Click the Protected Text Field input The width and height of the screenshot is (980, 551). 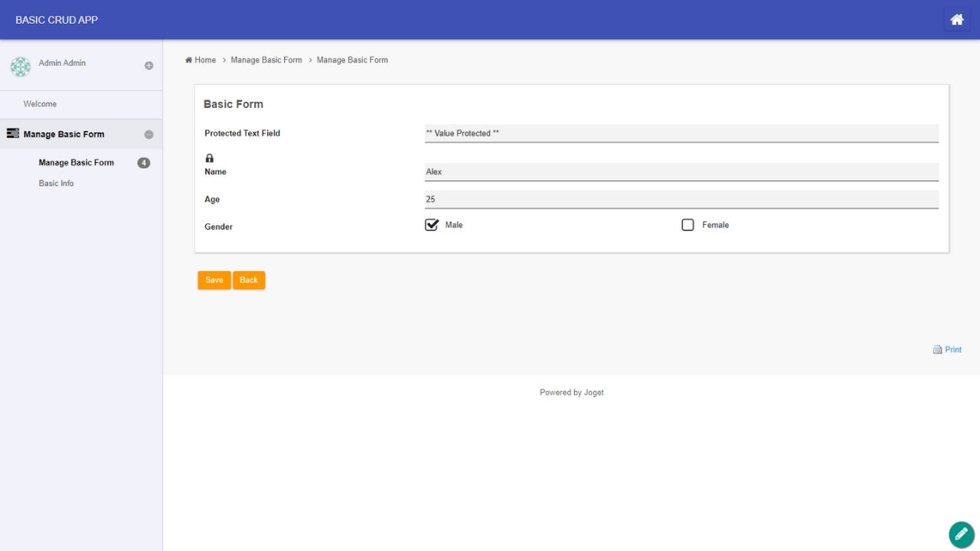click(x=681, y=133)
